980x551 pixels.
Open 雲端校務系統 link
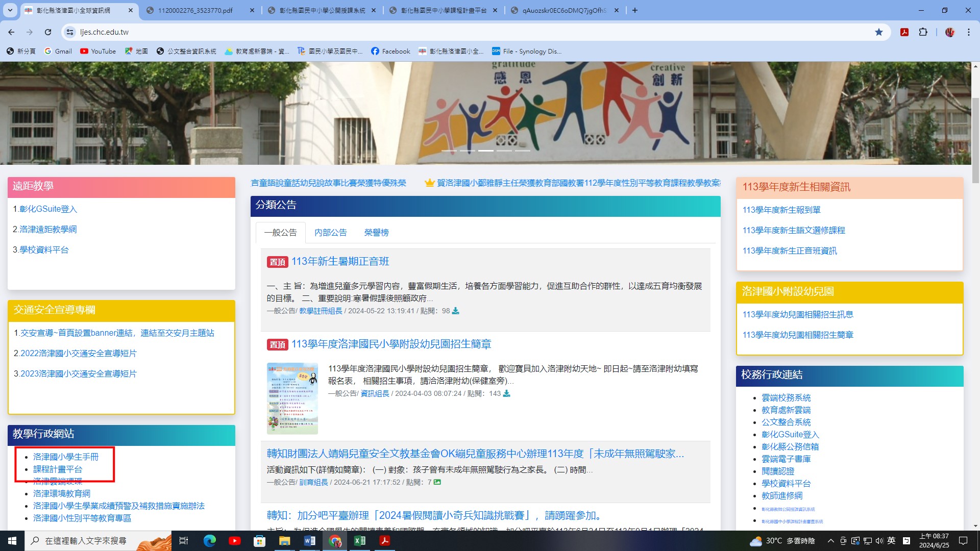click(786, 398)
